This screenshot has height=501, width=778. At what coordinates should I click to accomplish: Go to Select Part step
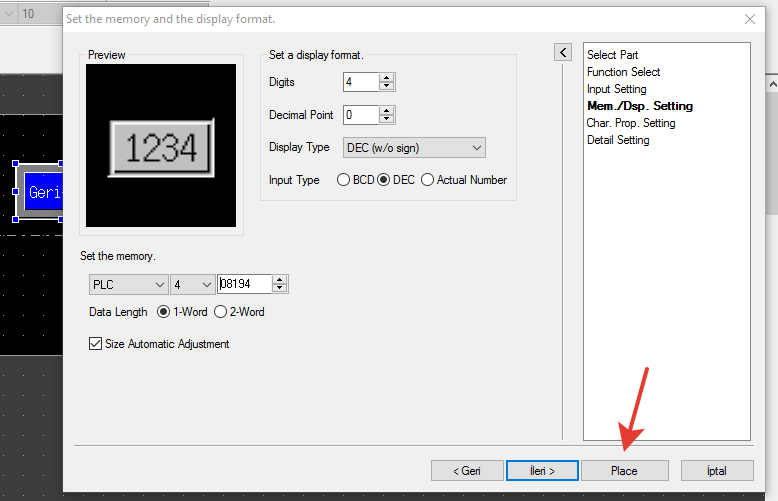point(612,55)
